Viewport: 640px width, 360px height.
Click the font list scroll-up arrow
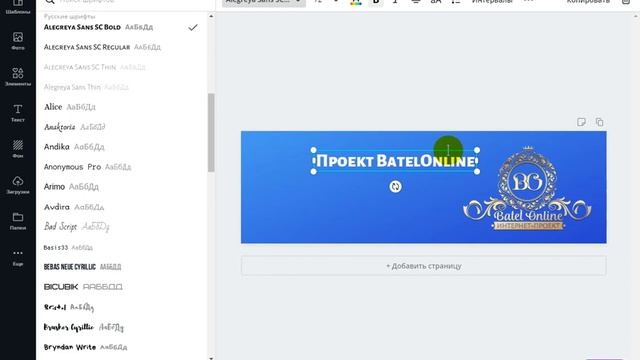[x=211, y=16]
